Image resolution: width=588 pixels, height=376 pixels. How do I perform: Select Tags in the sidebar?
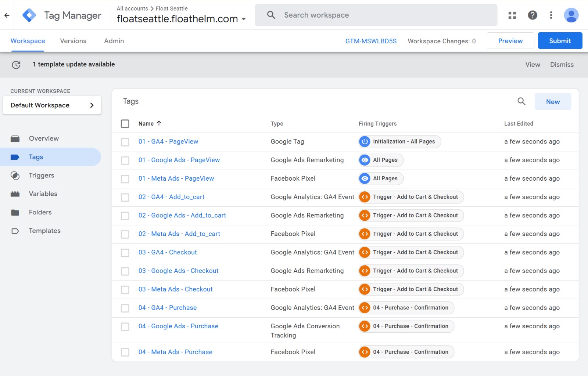pyautogui.click(x=50, y=157)
